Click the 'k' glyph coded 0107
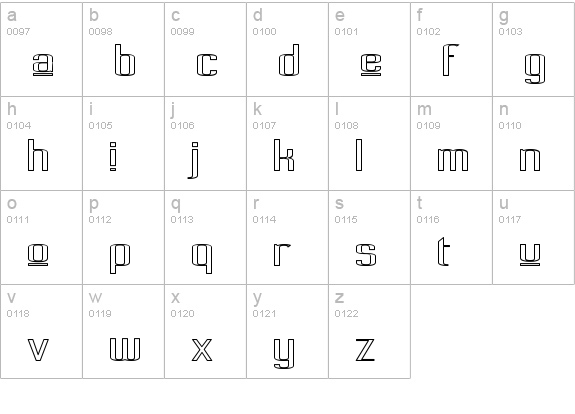 tap(288, 143)
